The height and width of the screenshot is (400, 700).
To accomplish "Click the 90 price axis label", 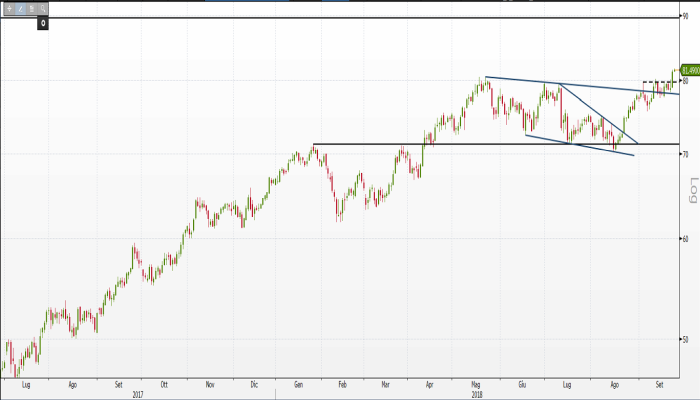I will click(x=686, y=15).
